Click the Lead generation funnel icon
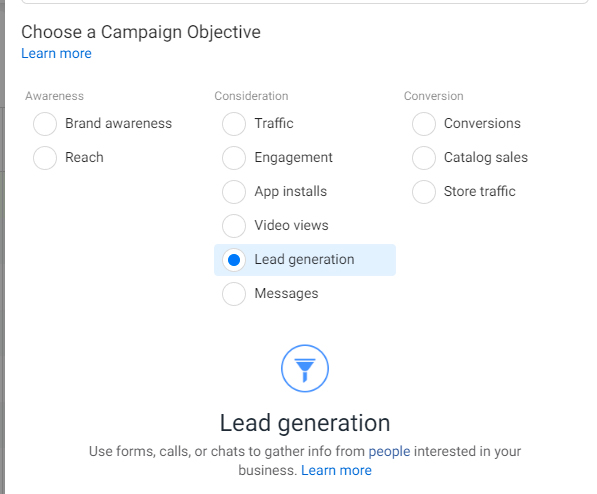This screenshot has width=597, height=494. (305, 368)
